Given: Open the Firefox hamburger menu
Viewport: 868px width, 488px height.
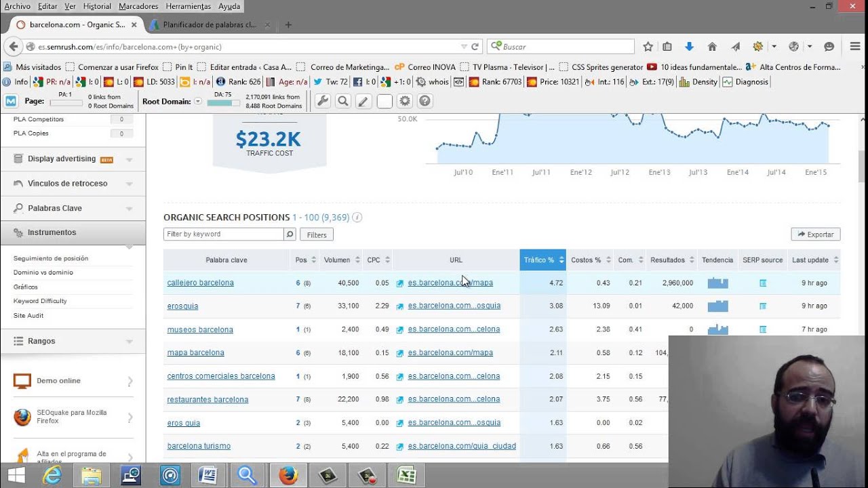Looking at the screenshot, I should click(854, 47).
